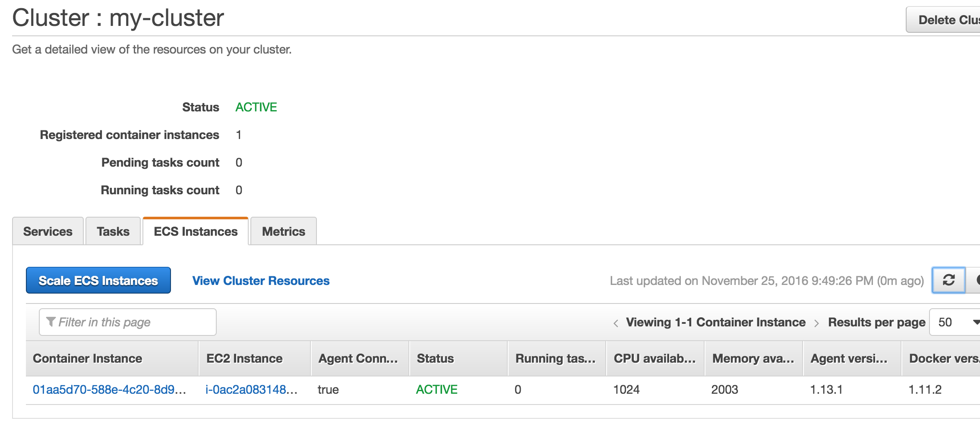
Task: Select the ECS Instances tab
Action: click(196, 231)
